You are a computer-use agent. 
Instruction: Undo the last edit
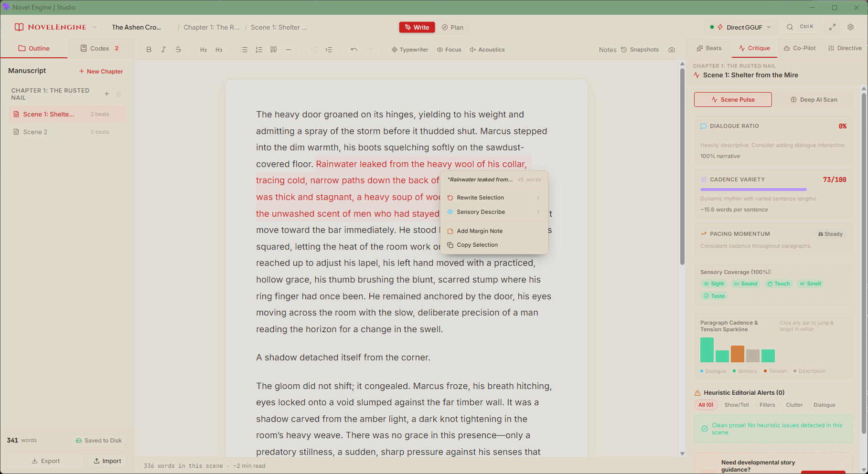(354, 50)
